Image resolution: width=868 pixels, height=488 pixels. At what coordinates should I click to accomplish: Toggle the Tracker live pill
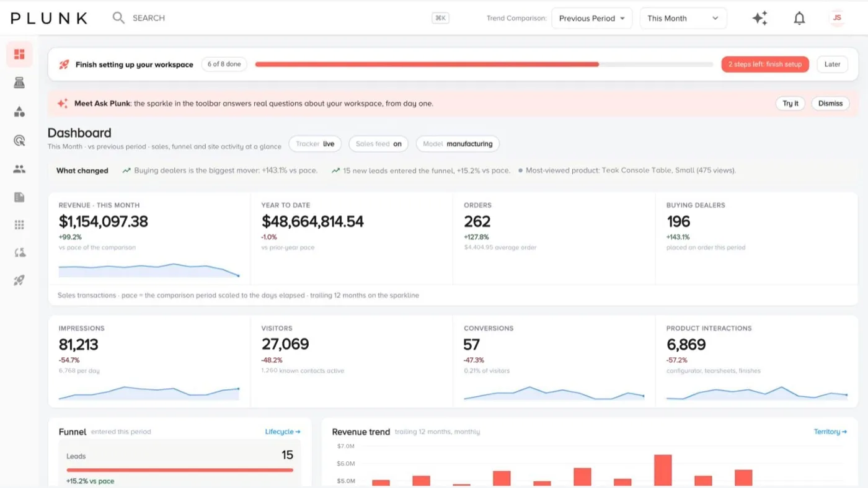pyautogui.click(x=315, y=144)
